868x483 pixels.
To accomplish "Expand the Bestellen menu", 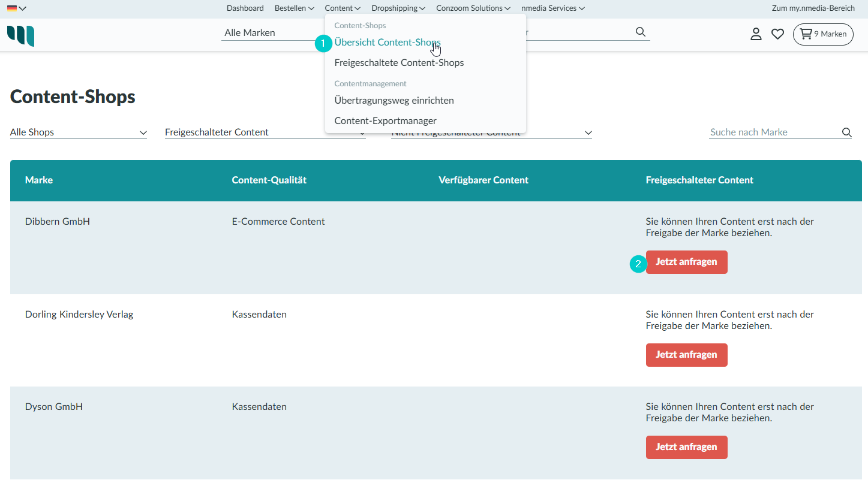I will [x=294, y=8].
